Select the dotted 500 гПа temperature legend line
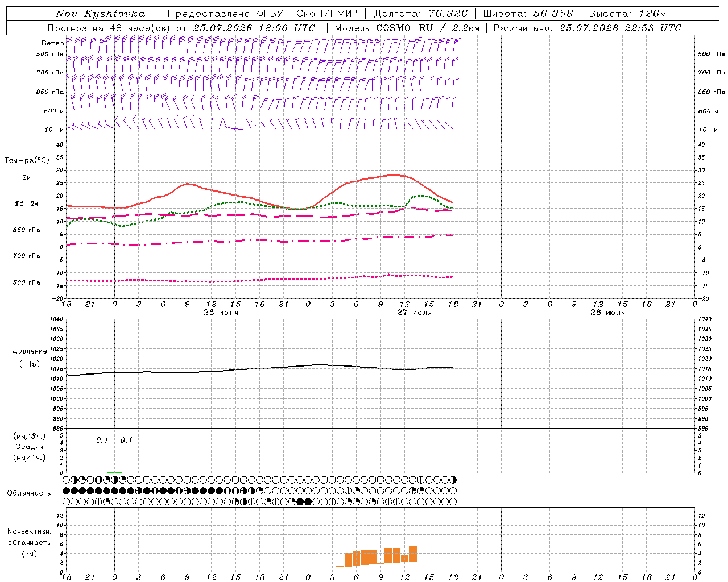This screenshot has height=582, width=728. (25, 289)
